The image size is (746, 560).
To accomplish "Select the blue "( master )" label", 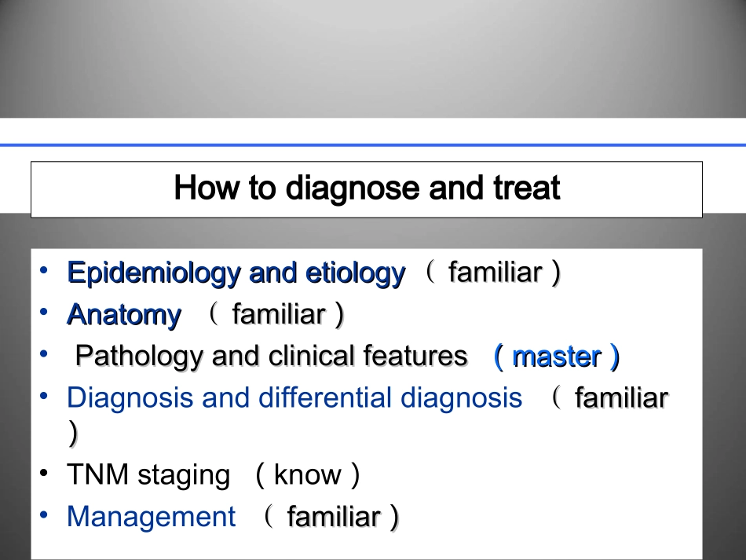I will tap(556, 357).
